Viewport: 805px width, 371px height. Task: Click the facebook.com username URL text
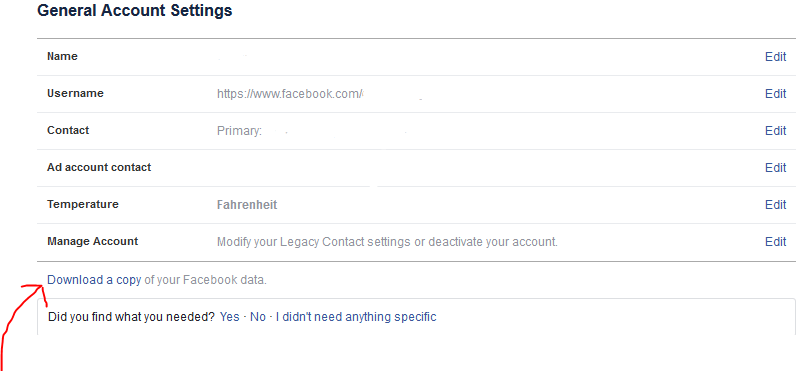[x=290, y=94]
